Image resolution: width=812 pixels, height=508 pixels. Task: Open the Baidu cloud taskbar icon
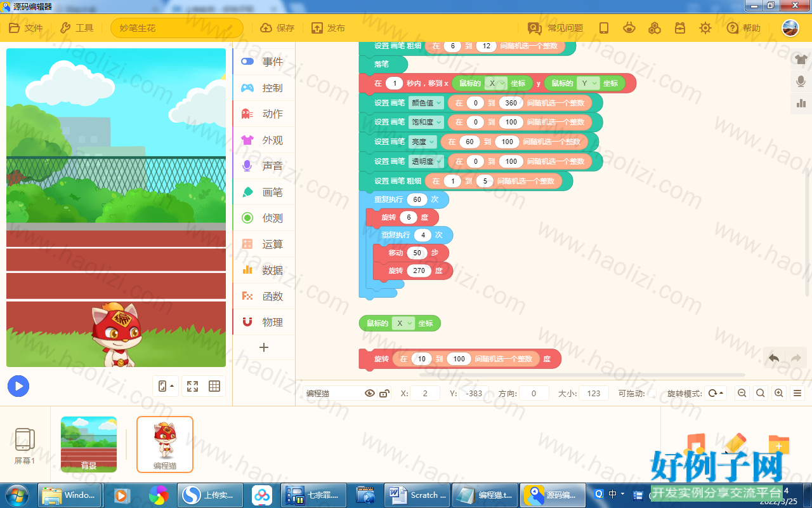[261, 495]
